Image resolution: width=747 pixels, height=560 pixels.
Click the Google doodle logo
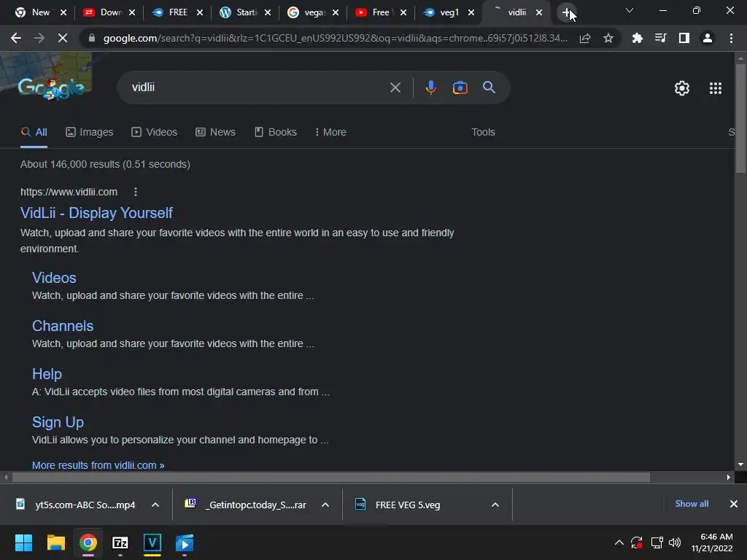[51, 87]
